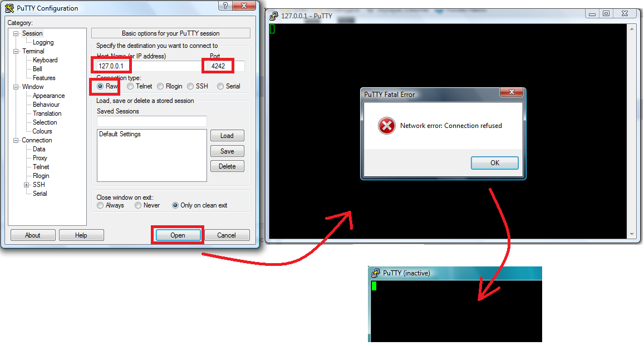Click terminal scrollbar down arrow

[632, 234]
